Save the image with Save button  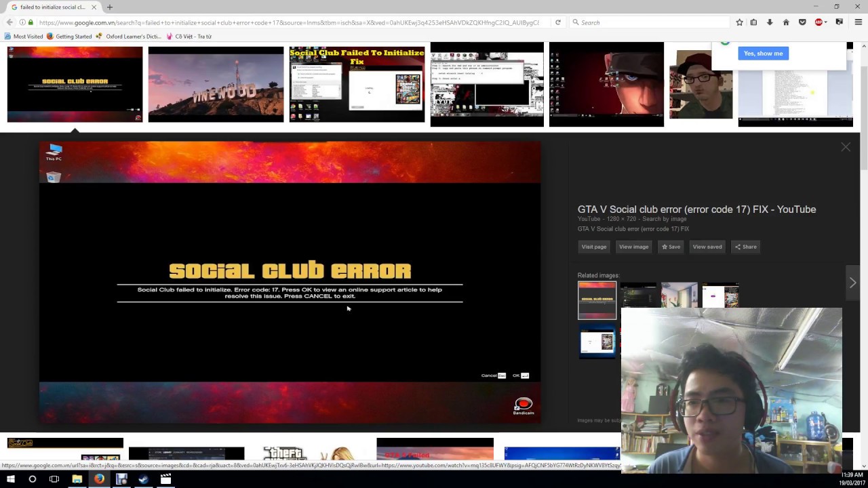click(x=671, y=247)
